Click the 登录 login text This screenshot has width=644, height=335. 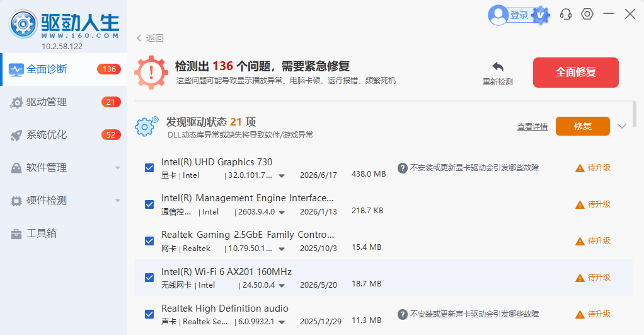tap(519, 15)
